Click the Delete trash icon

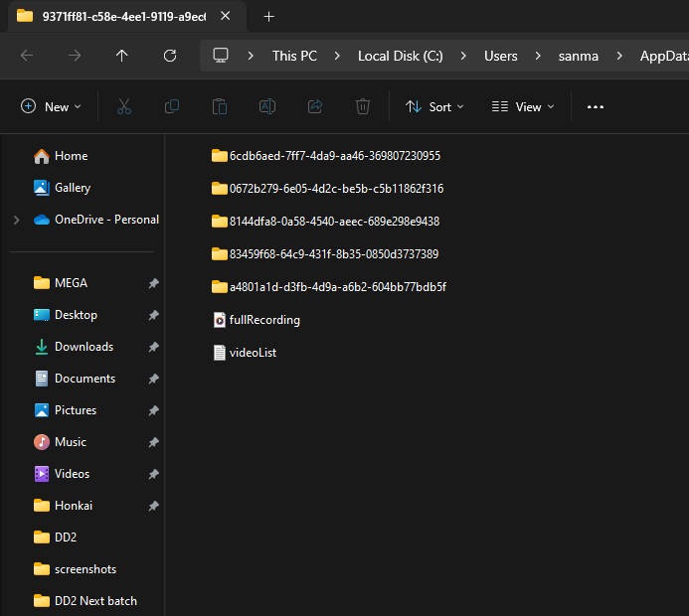point(363,106)
